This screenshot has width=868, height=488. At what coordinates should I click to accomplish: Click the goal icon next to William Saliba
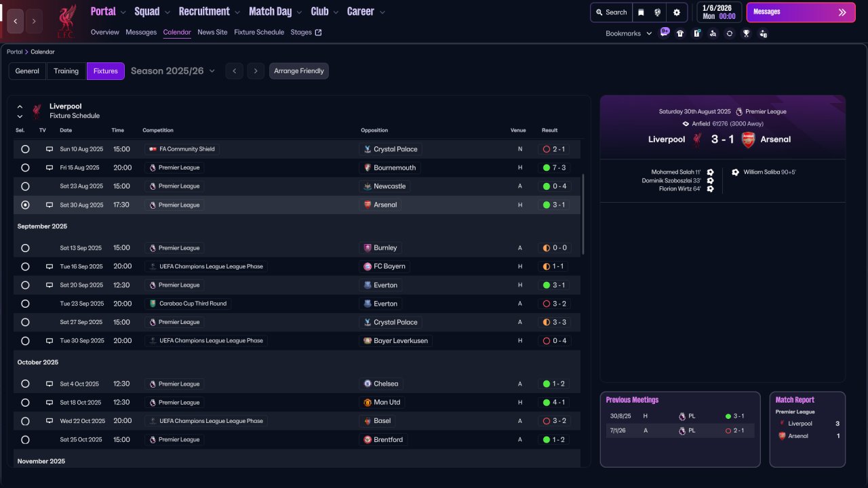pyautogui.click(x=736, y=172)
